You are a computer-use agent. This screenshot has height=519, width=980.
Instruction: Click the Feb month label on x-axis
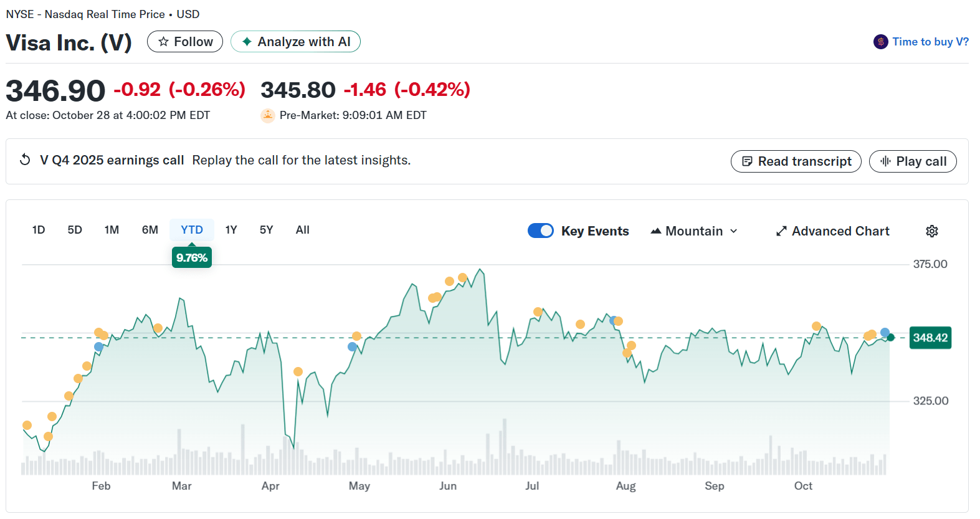click(x=101, y=486)
